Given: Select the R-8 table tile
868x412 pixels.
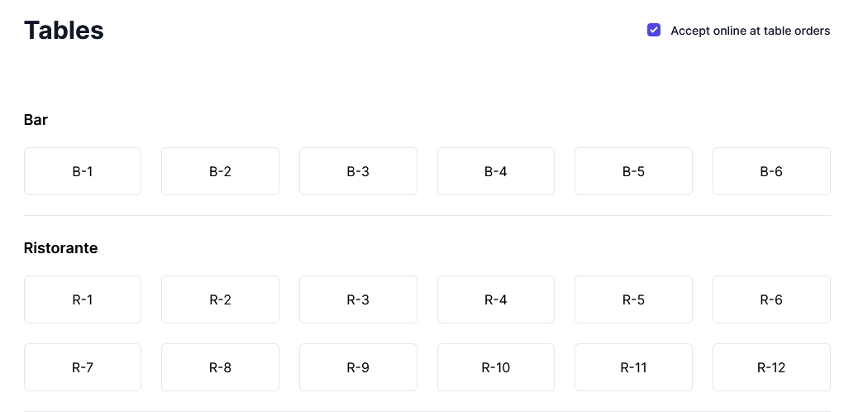Looking at the screenshot, I should [220, 367].
